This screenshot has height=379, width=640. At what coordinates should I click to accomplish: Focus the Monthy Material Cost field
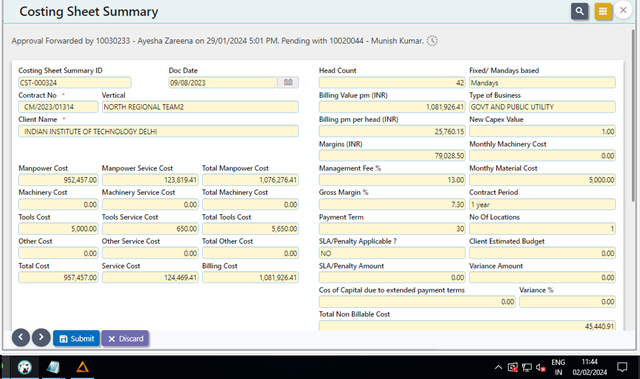(542, 180)
